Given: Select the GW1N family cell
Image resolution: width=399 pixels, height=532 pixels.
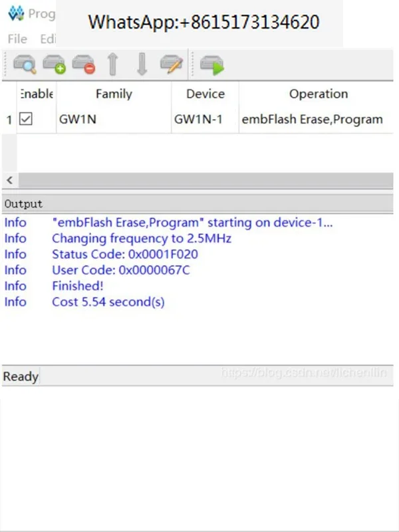Looking at the screenshot, I should (x=114, y=120).
